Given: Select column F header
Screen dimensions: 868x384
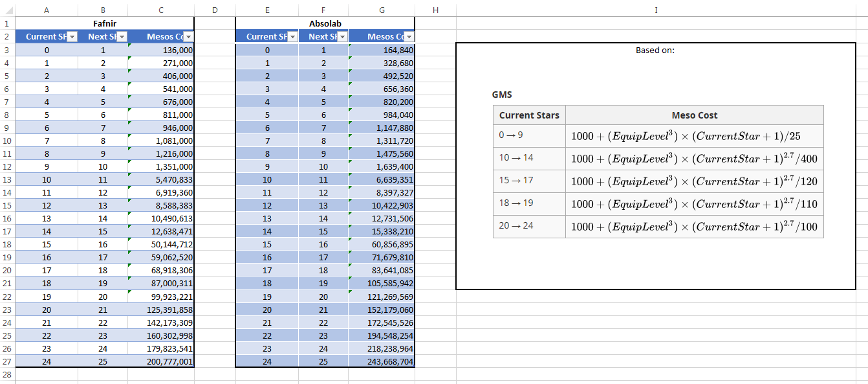Looking at the screenshot, I should click(x=323, y=10).
